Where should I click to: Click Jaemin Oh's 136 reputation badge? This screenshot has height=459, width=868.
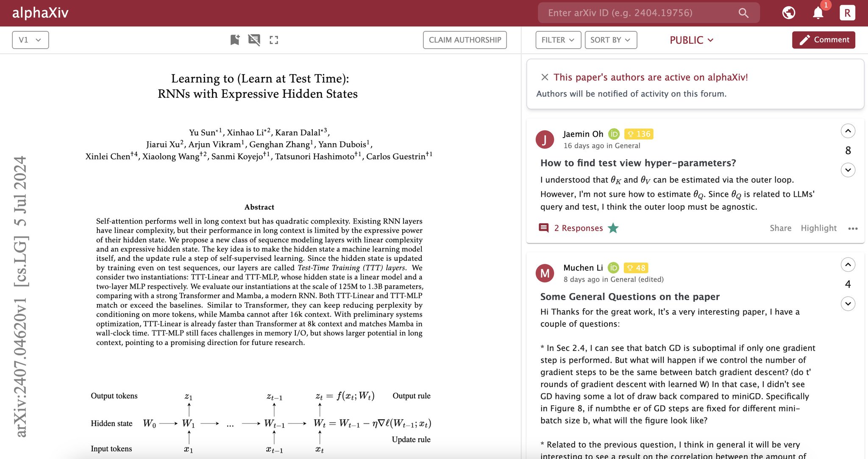coord(639,134)
